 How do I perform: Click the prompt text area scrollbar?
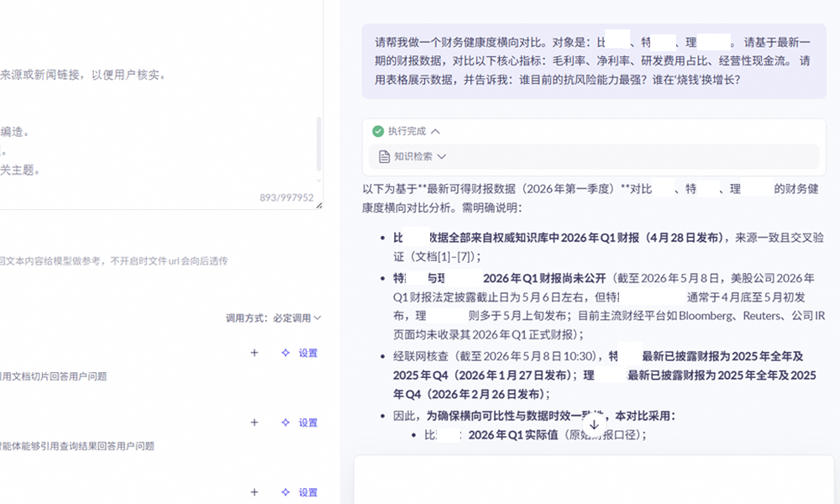click(318, 144)
